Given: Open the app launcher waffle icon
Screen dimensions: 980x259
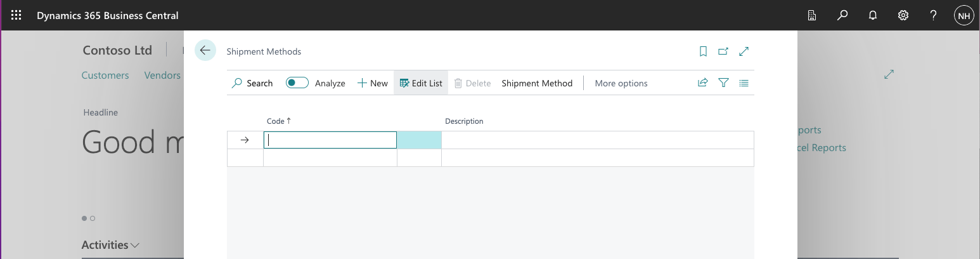Looking at the screenshot, I should pos(16,15).
